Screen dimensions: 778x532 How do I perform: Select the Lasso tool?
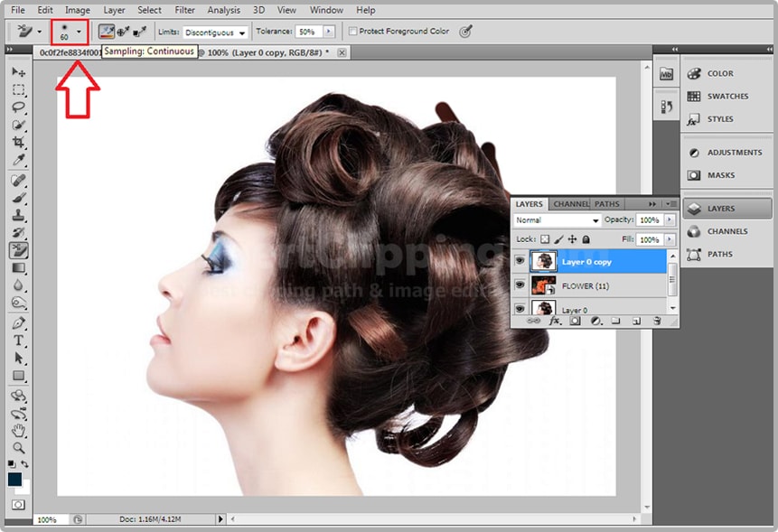pyautogui.click(x=18, y=107)
